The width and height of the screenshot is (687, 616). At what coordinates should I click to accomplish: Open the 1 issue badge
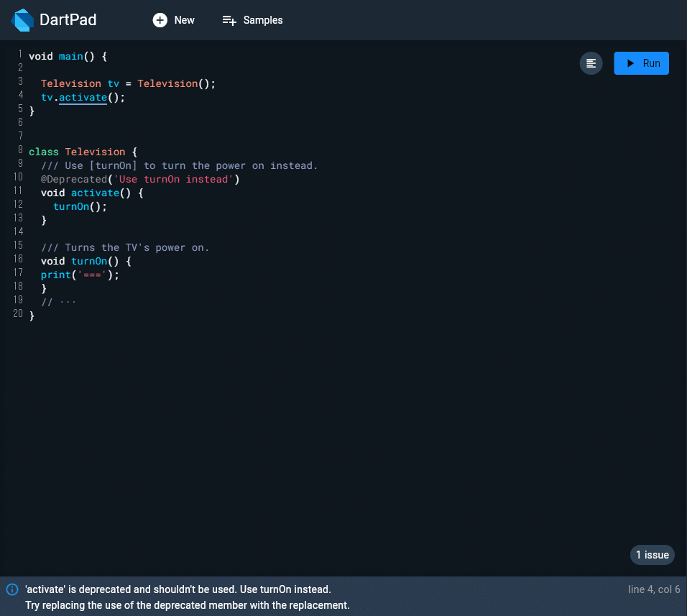pyautogui.click(x=652, y=555)
